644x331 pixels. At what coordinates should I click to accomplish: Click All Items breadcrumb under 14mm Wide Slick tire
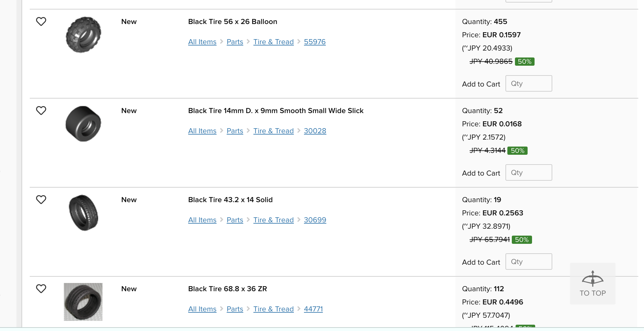[202, 131]
